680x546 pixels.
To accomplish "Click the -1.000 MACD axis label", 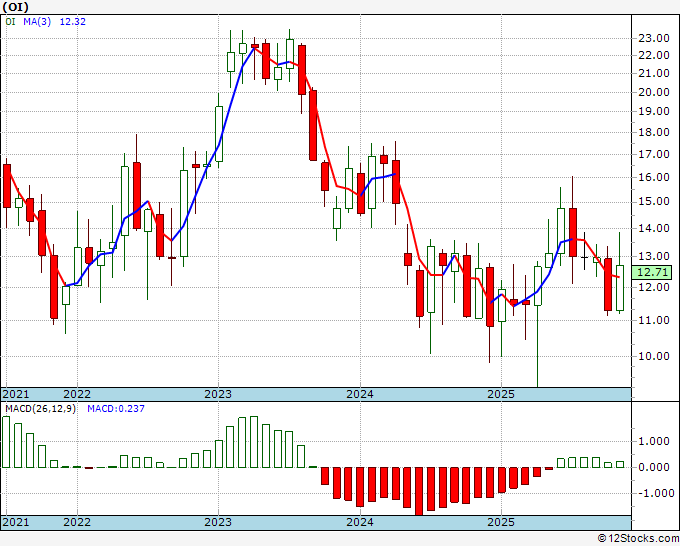I will (656, 493).
